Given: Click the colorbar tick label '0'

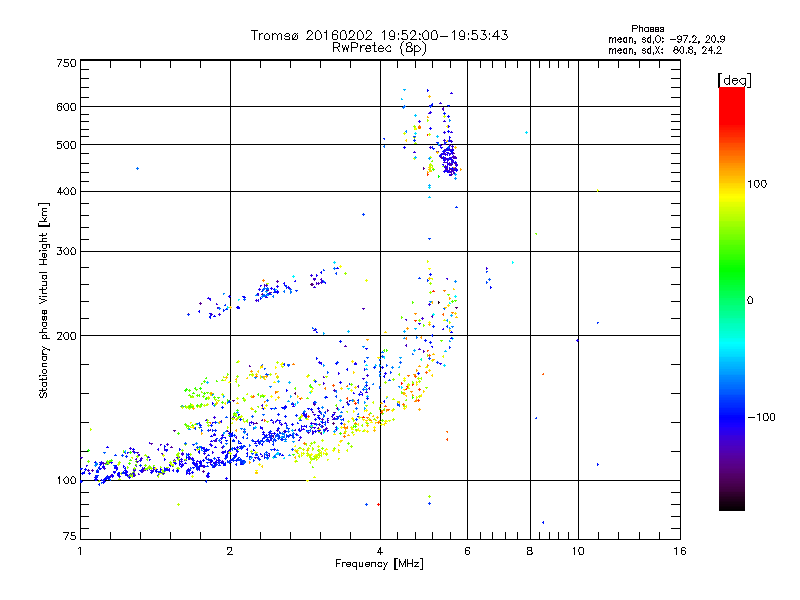Looking at the screenshot, I should pyautogui.click(x=749, y=301).
